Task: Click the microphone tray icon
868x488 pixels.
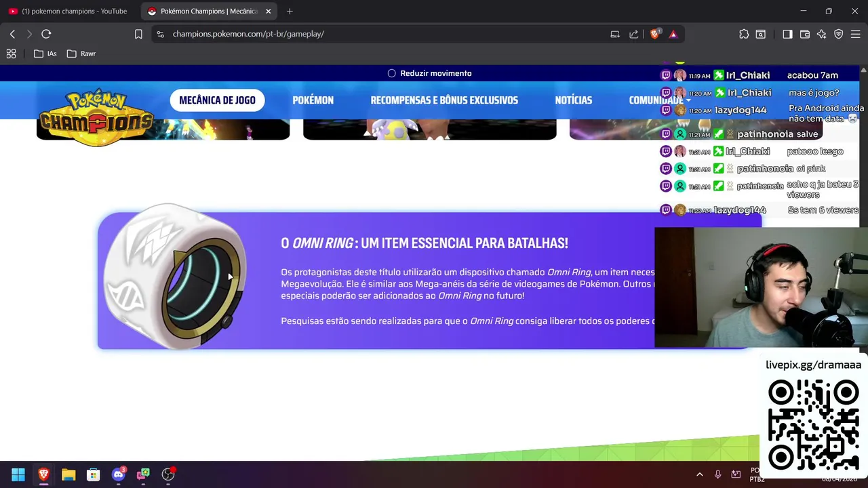Action: click(717, 474)
